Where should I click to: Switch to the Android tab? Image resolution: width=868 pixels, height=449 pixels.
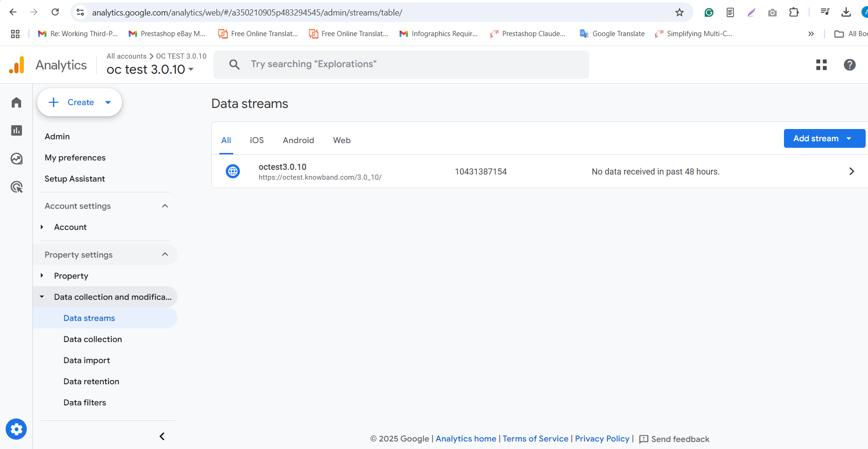298,140
